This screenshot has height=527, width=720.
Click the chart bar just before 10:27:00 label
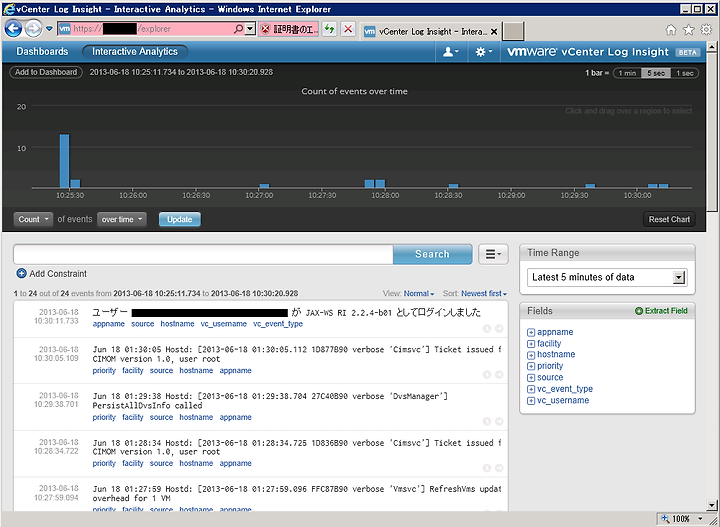(x=264, y=186)
